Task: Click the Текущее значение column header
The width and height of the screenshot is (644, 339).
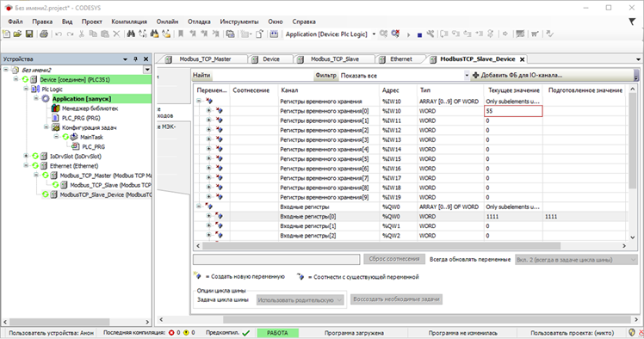Action: [x=513, y=89]
